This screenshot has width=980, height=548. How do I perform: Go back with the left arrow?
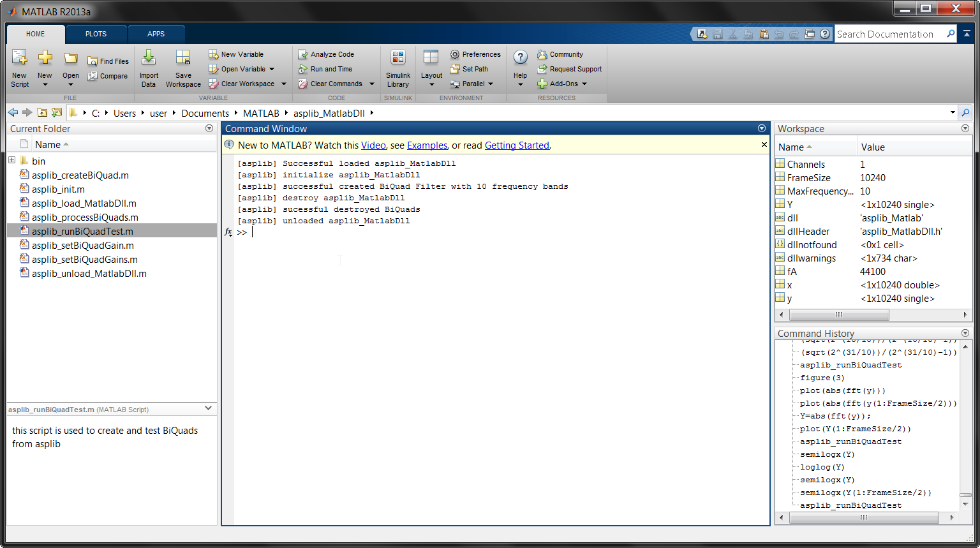click(x=13, y=113)
